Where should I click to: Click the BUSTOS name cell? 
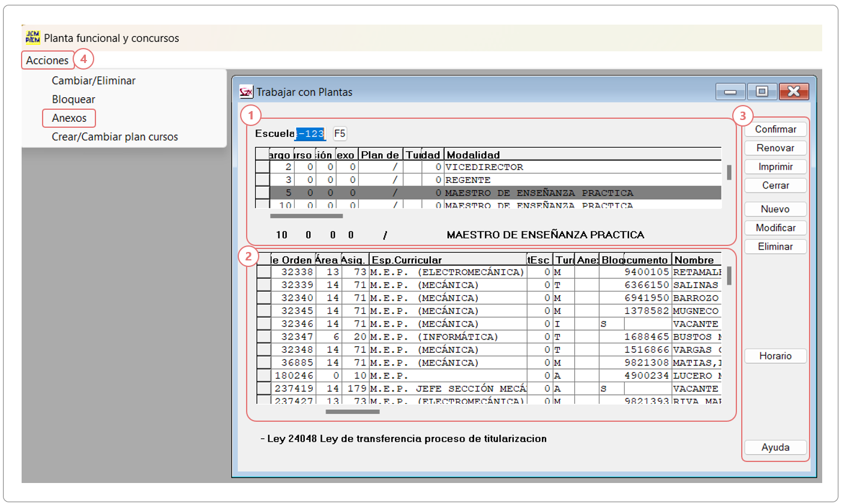(696, 337)
